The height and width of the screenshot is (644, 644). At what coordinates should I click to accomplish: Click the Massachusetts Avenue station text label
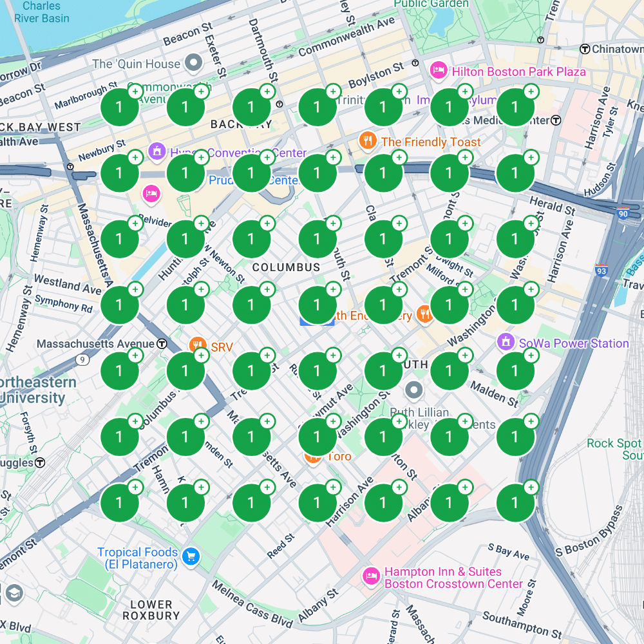point(96,344)
